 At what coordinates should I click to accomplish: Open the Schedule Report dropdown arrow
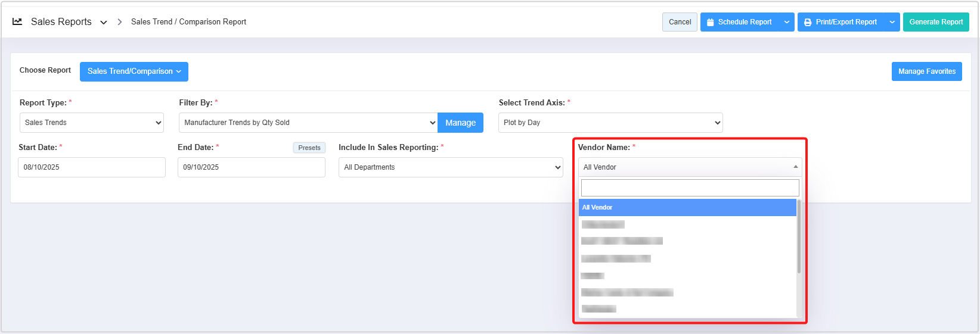(x=787, y=22)
